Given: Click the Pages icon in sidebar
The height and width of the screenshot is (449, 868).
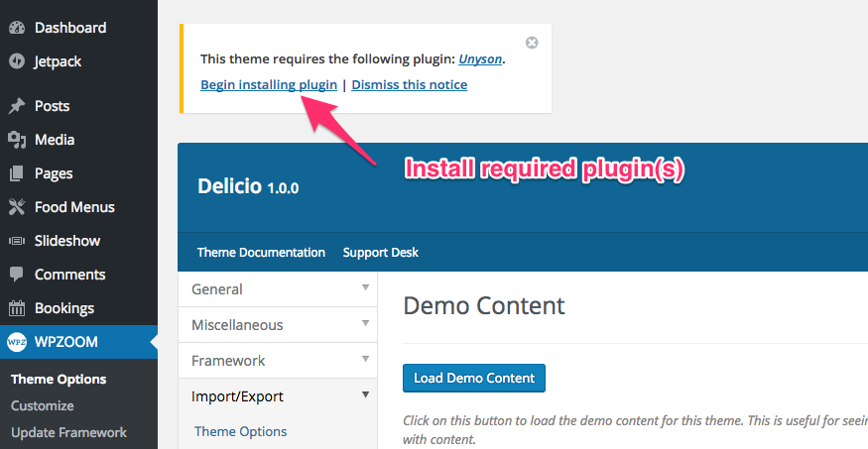Looking at the screenshot, I should point(17,173).
